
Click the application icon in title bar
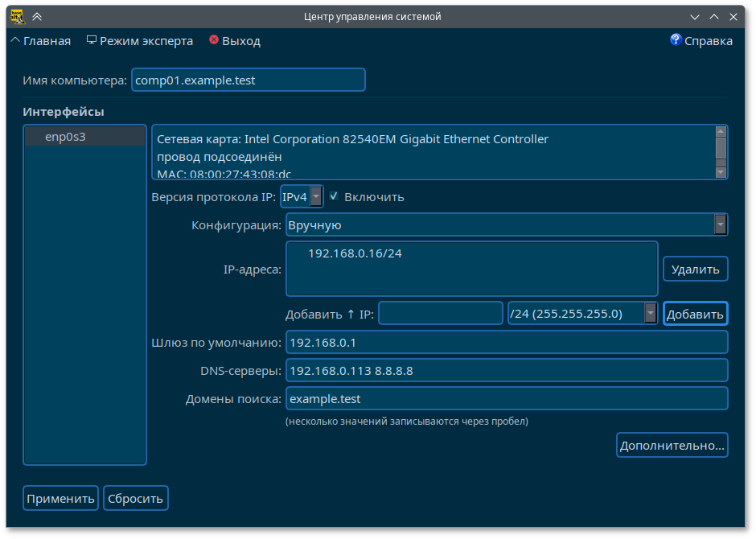coord(16,16)
